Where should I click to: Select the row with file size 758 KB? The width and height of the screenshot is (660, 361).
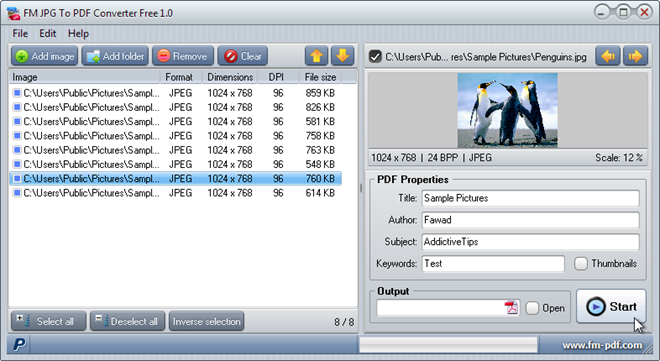176,135
